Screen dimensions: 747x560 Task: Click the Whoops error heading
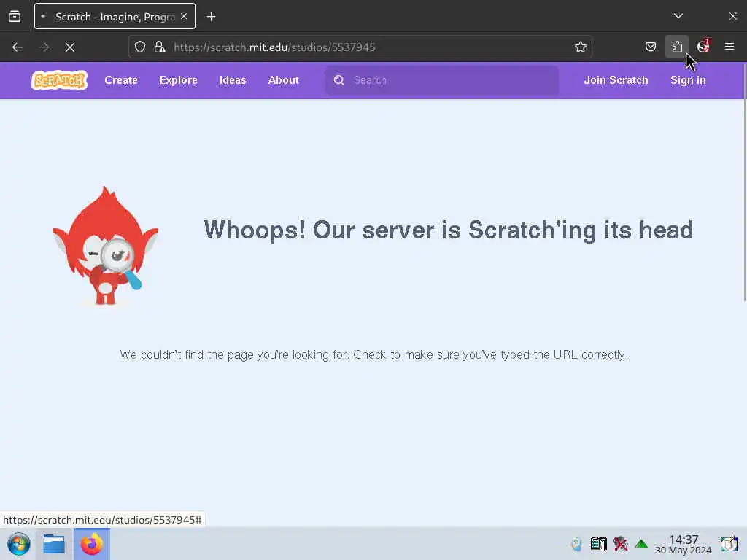449,230
